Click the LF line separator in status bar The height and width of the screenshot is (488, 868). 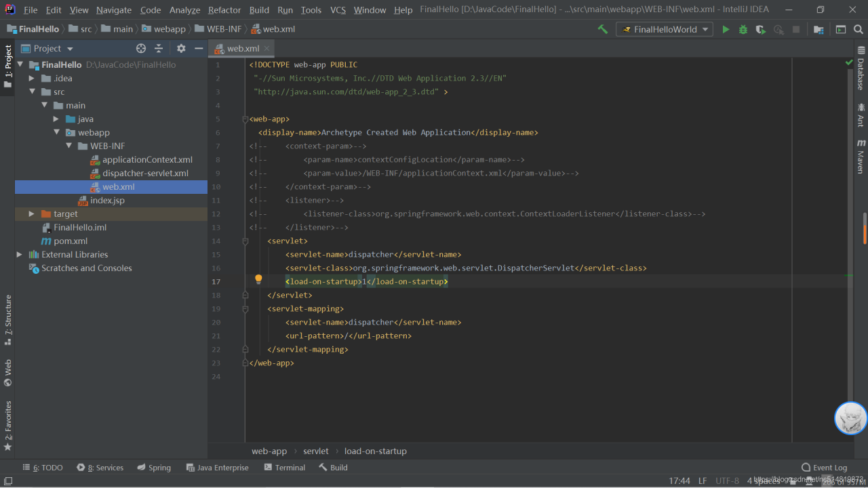coord(703,481)
